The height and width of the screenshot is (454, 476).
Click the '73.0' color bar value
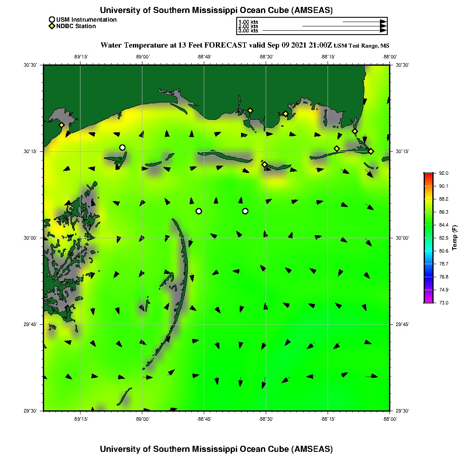(x=444, y=303)
